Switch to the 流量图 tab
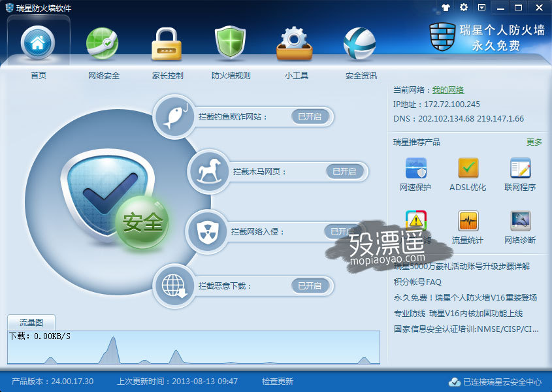This screenshot has width=552, height=392. pyautogui.click(x=31, y=322)
